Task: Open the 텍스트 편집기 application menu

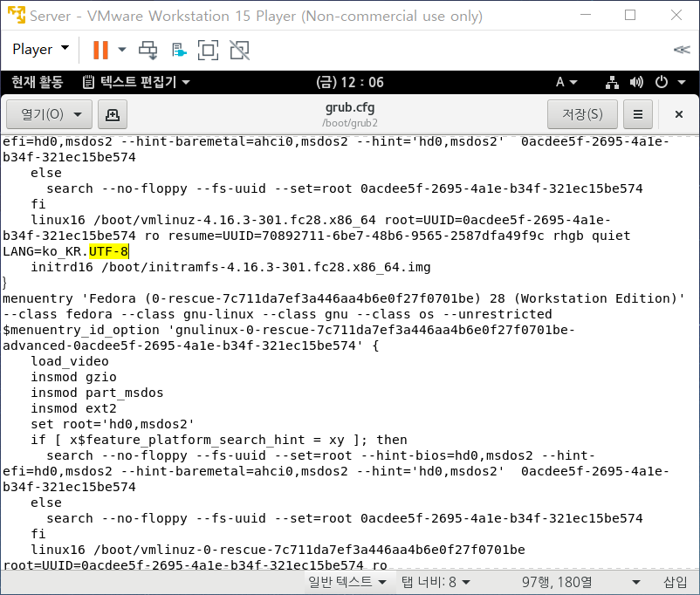Action: (x=137, y=82)
